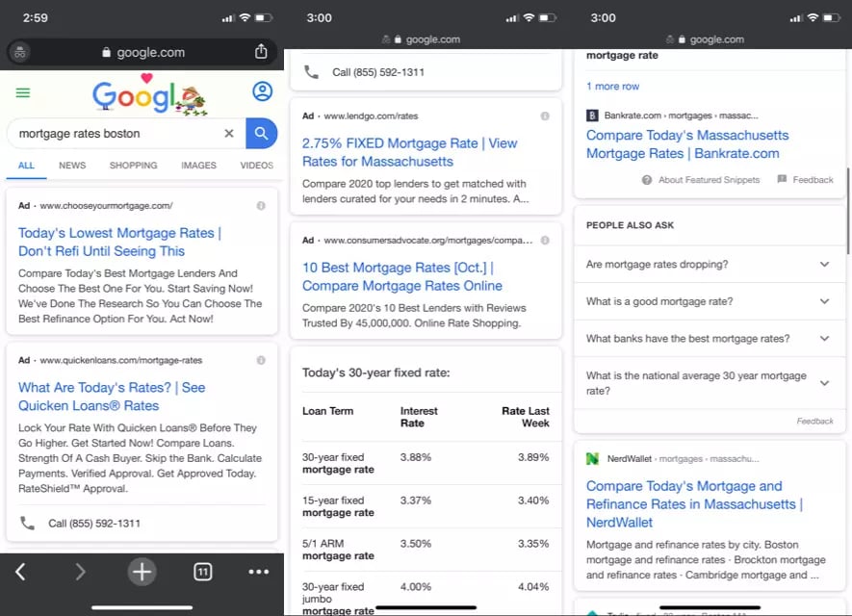
Task: Open the "2.75% FIXED Mortgage Rate" ad
Action: (x=410, y=152)
